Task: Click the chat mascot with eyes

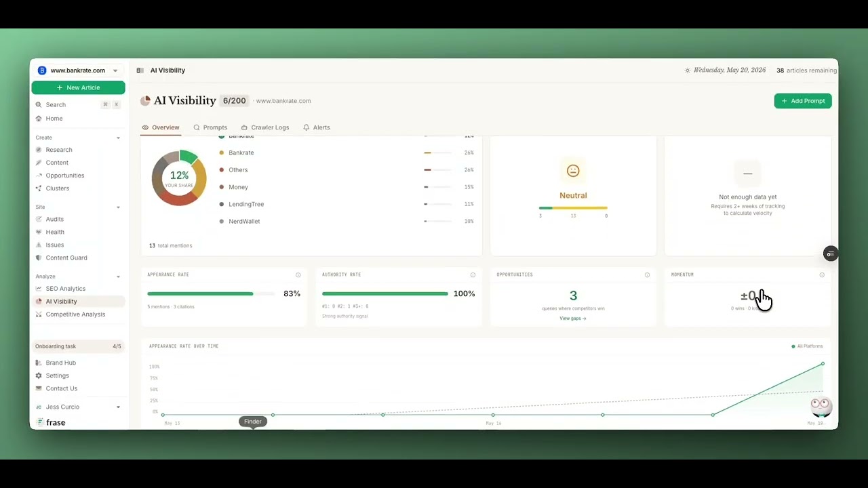Action: (x=821, y=407)
